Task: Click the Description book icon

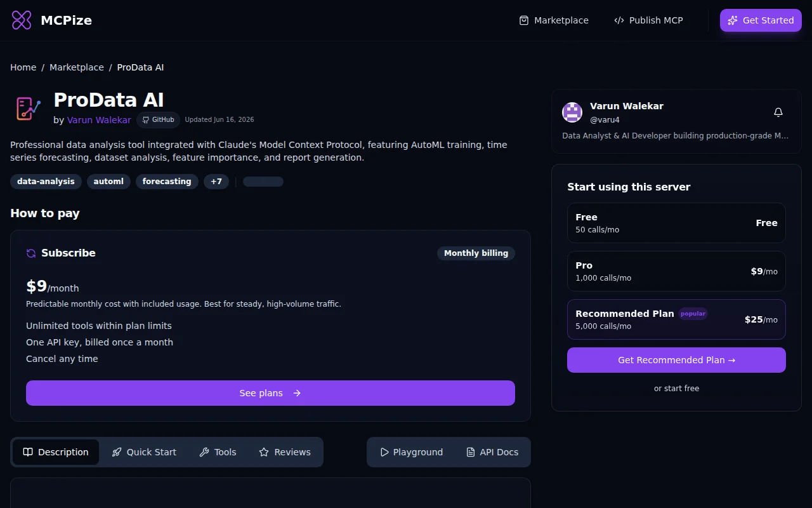Action: (x=28, y=452)
